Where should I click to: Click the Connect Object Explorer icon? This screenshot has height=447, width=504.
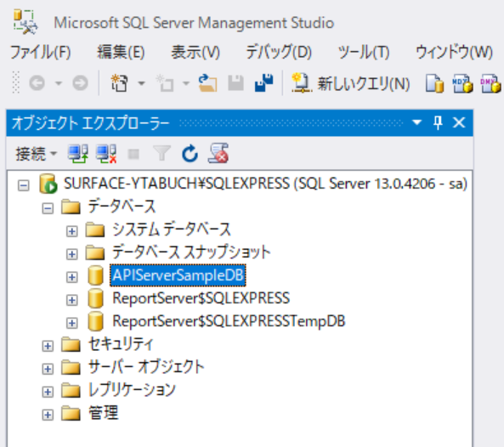click(77, 154)
